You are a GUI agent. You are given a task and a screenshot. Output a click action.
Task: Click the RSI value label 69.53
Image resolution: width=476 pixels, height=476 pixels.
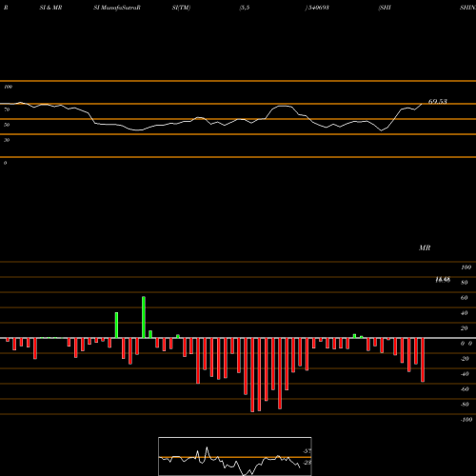tap(438, 102)
